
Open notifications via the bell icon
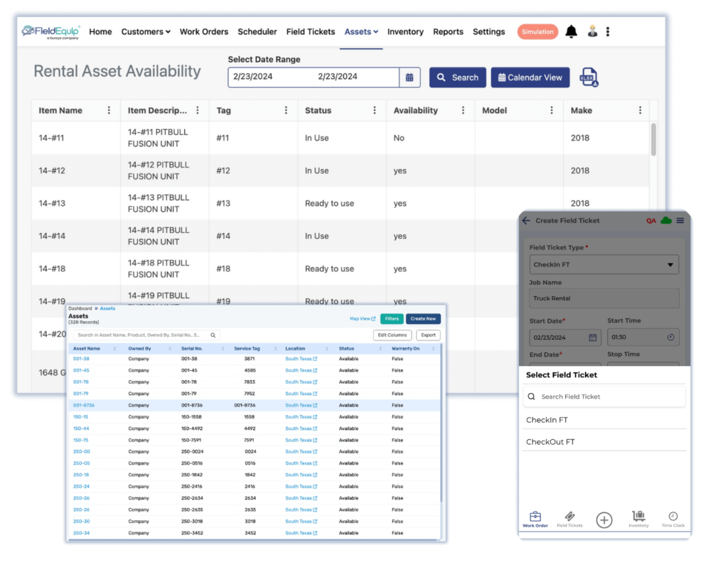click(x=570, y=31)
